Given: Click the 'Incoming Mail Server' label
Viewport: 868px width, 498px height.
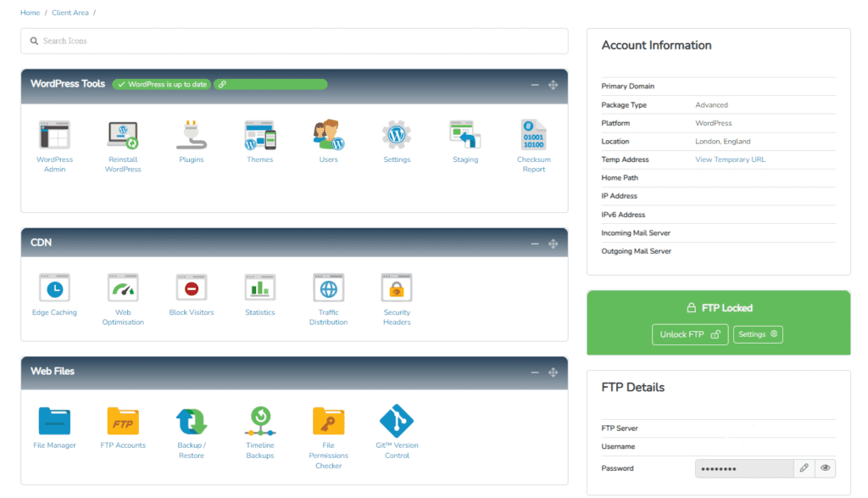Looking at the screenshot, I should [636, 232].
